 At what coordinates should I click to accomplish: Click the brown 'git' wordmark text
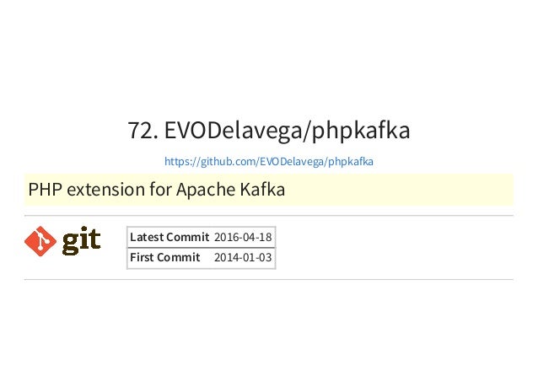pos(81,241)
